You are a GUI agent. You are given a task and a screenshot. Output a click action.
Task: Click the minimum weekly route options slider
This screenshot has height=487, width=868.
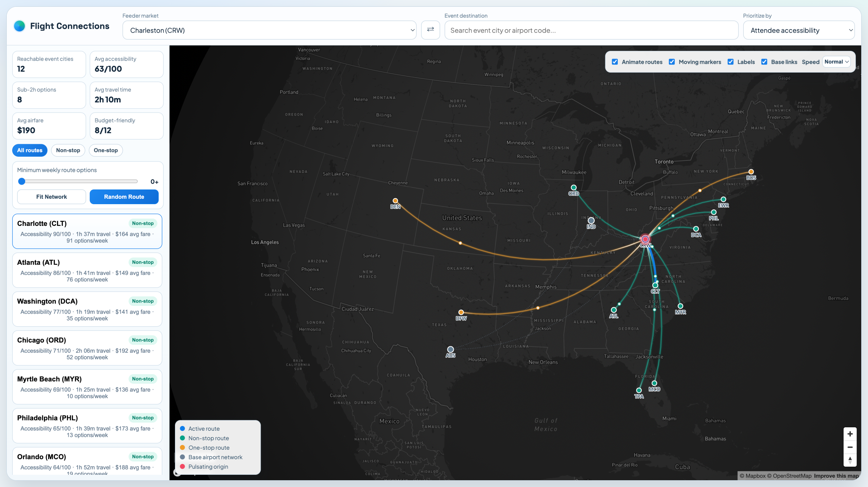coord(78,181)
